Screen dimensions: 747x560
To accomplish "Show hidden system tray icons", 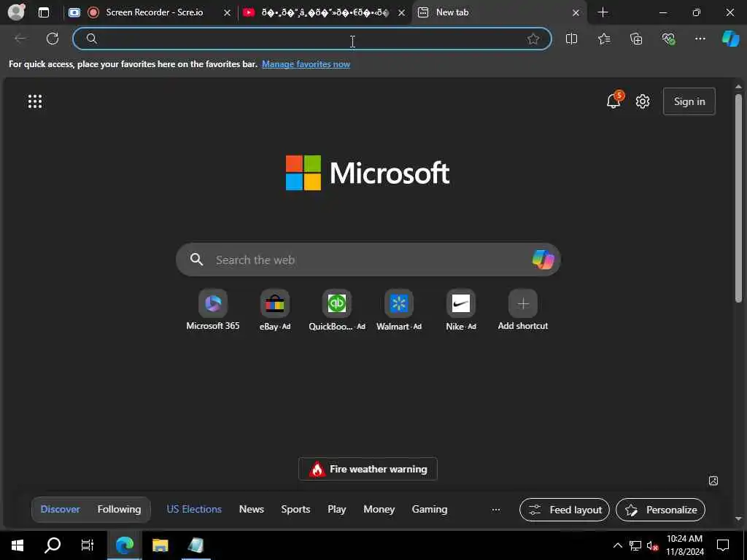I will click(x=617, y=545).
